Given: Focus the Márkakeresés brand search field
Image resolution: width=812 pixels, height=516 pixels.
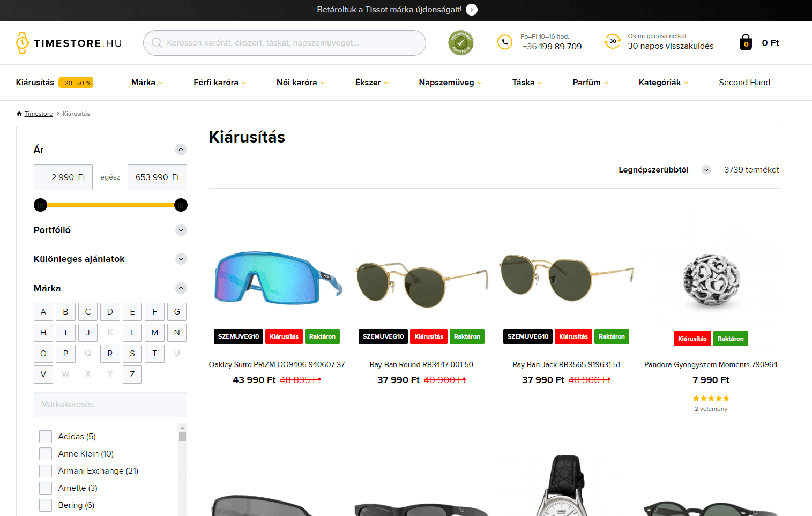Looking at the screenshot, I should point(110,405).
